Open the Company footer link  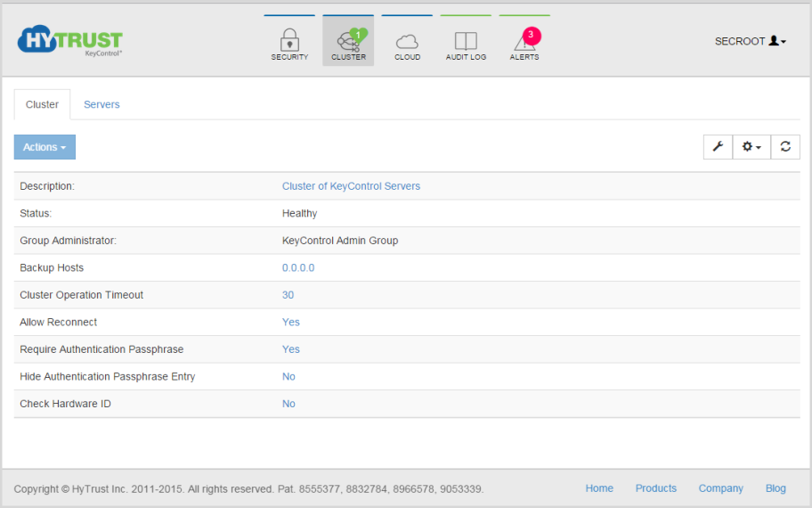[721, 488]
